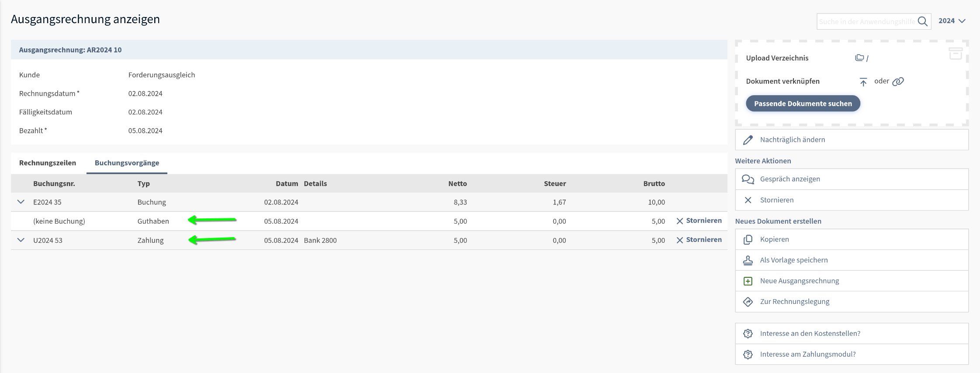Open Gespräch anzeigen speech bubble icon
Viewport: 980px width, 373px height.
click(748, 179)
